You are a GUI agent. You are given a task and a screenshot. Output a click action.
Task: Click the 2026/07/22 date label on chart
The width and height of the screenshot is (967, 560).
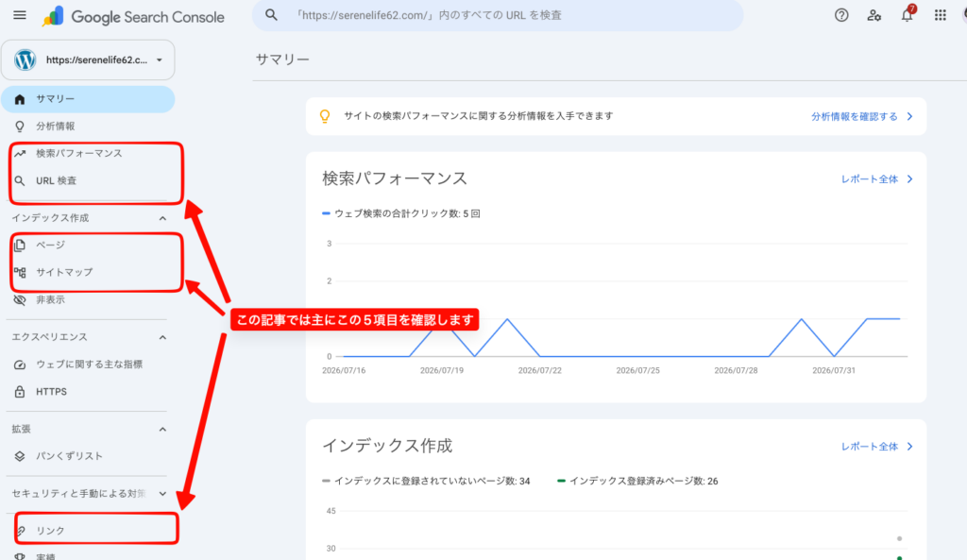coord(539,371)
